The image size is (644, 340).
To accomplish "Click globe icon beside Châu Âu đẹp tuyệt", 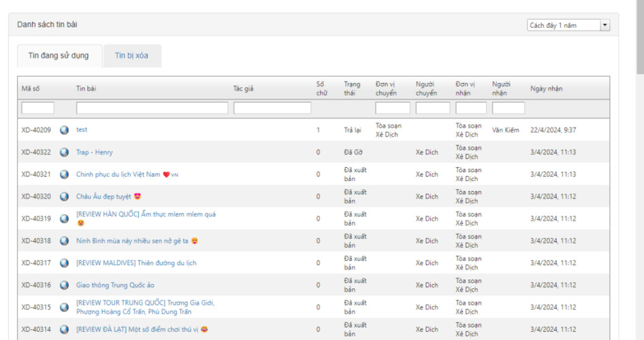I will tap(64, 197).
